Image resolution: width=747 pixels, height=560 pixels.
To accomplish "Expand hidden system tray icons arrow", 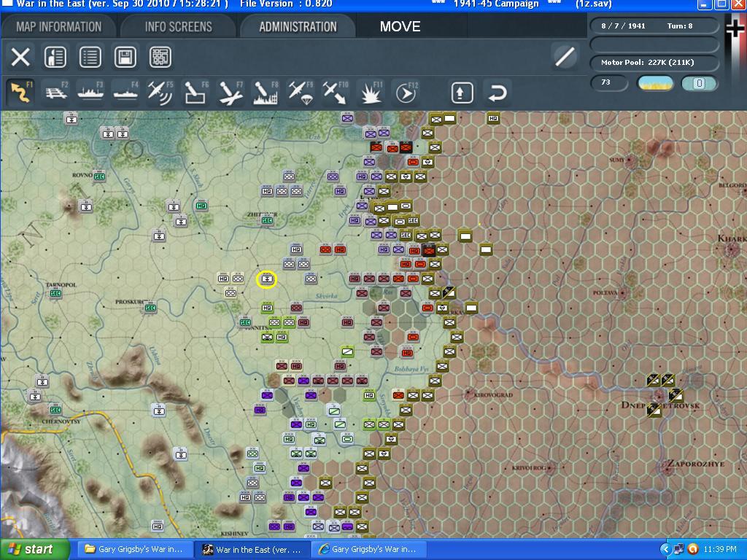I will click(x=664, y=550).
